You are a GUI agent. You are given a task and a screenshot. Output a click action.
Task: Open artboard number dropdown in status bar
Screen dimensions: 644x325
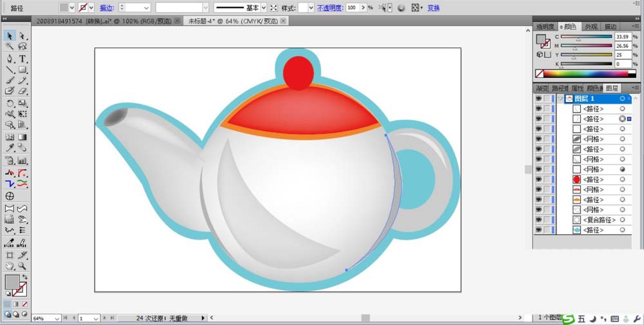96,319
